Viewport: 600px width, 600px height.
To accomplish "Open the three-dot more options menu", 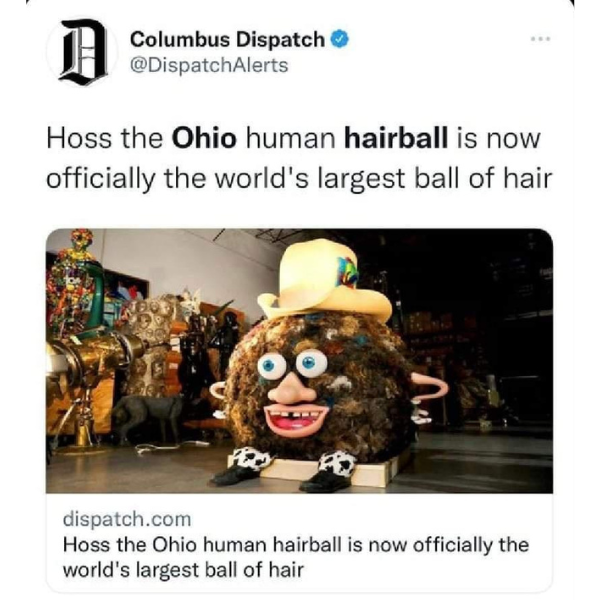I will pyautogui.click(x=541, y=39).
